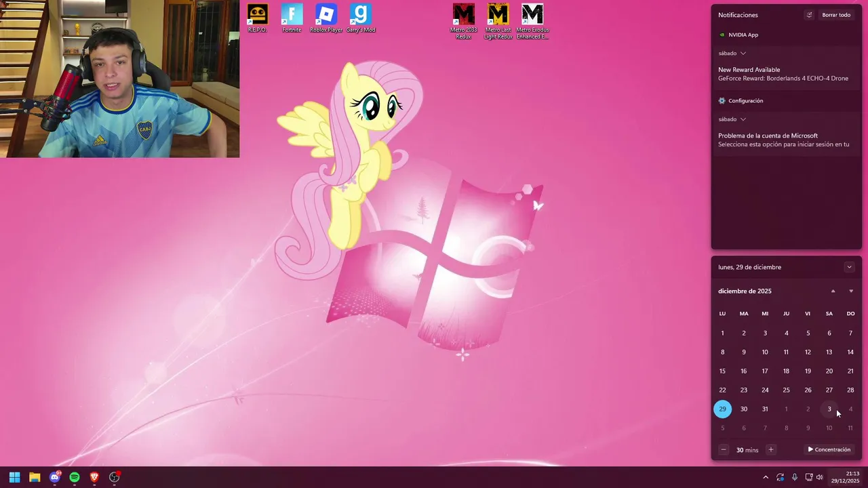This screenshot has height=488, width=868.
Task: Open the R.E.P.O. desktop shortcut
Action: click(x=257, y=18)
